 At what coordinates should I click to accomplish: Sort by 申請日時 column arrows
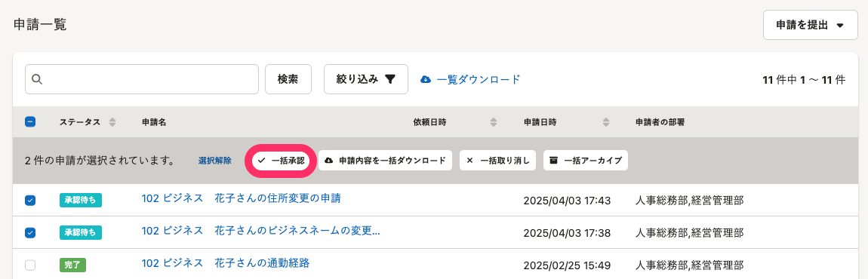coord(605,122)
